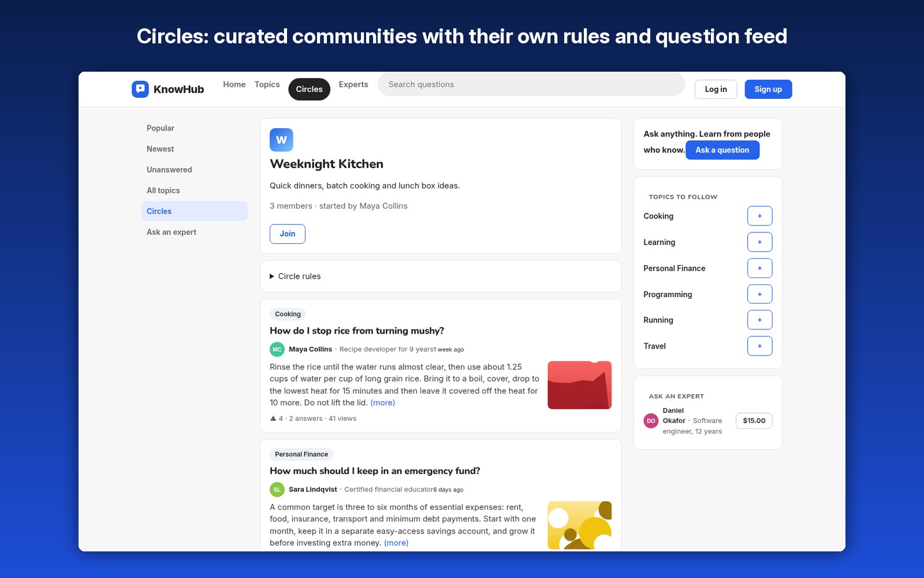Click the Sign up button
924x578 pixels.
coord(768,89)
